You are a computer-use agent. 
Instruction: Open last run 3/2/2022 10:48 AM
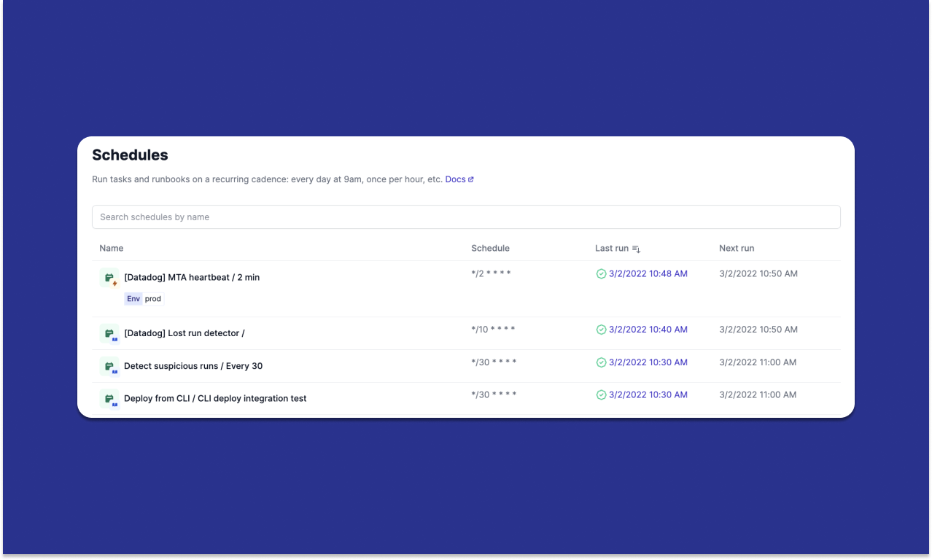coord(648,274)
